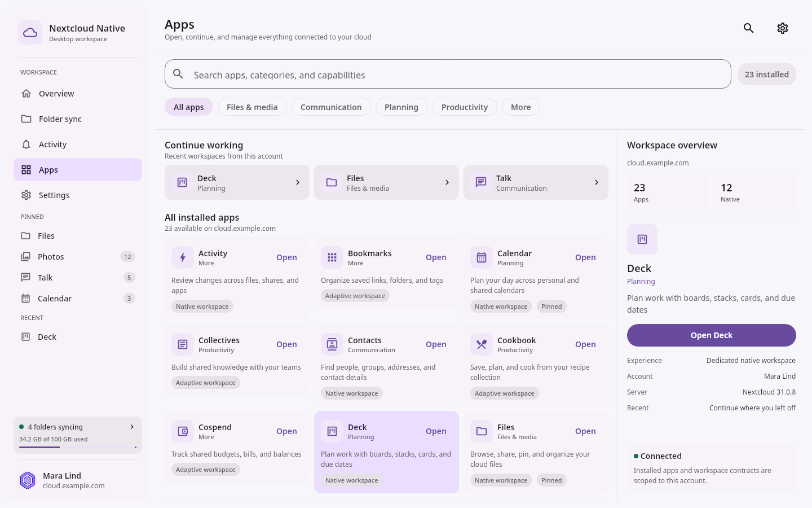Click the Overview home icon in sidebar
Screen dimensions: 812x508
(26, 94)
